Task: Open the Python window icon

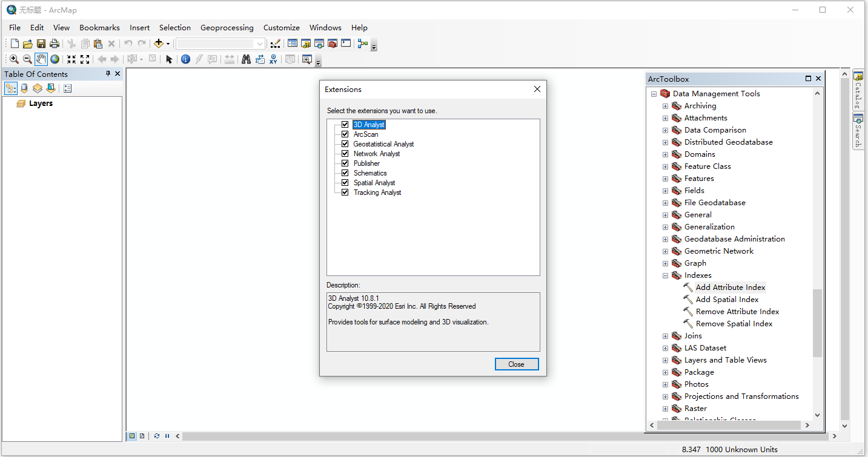Action: tap(346, 44)
